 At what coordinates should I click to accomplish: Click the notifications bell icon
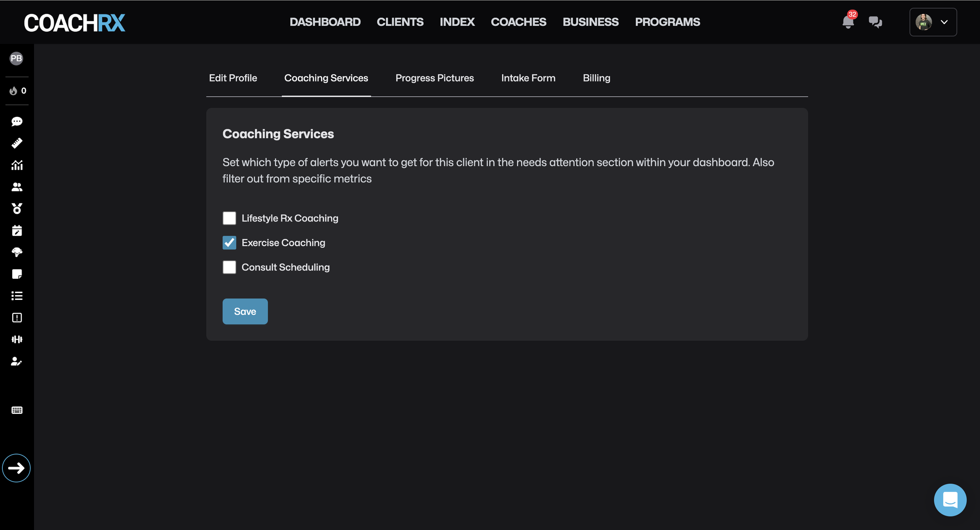[x=848, y=22]
